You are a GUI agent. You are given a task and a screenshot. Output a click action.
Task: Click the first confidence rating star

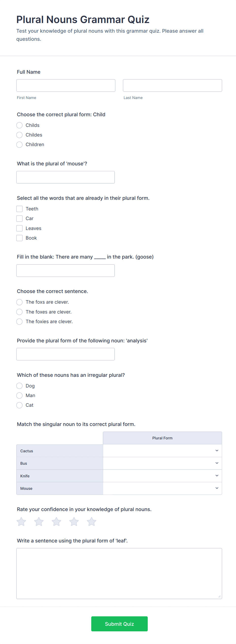pos(21,522)
